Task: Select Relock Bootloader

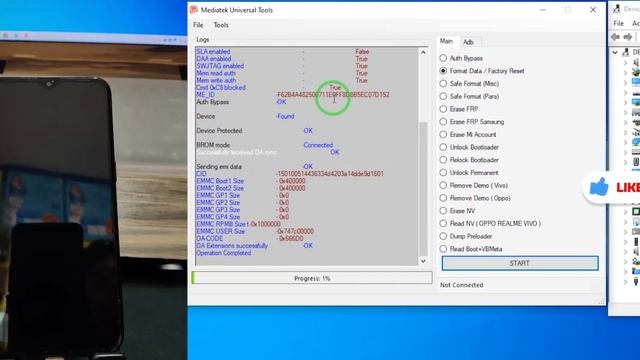Action: click(469, 160)
